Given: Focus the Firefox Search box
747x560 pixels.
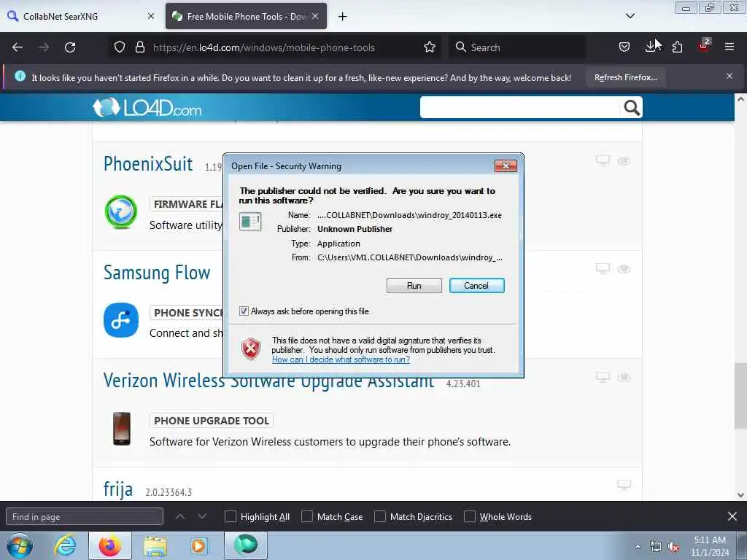Looking at the screenshot, I should 517,47.
